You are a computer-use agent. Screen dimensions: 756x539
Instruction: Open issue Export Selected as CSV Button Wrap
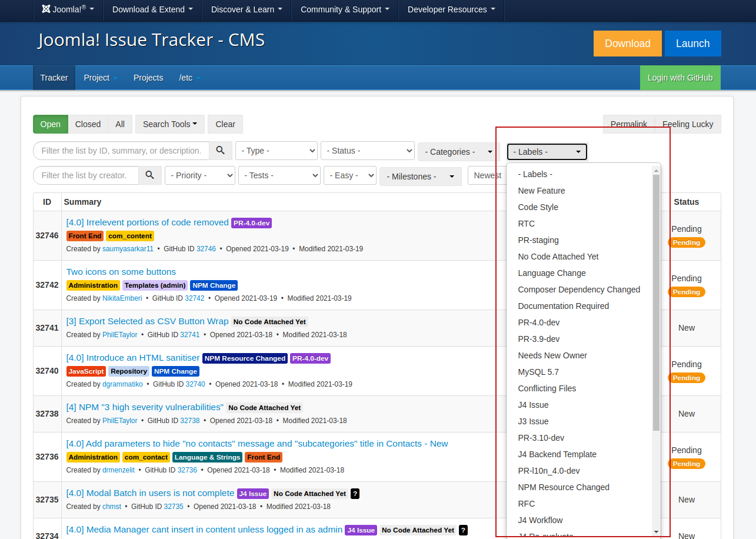pyautogui.click(x=148, y=321)
